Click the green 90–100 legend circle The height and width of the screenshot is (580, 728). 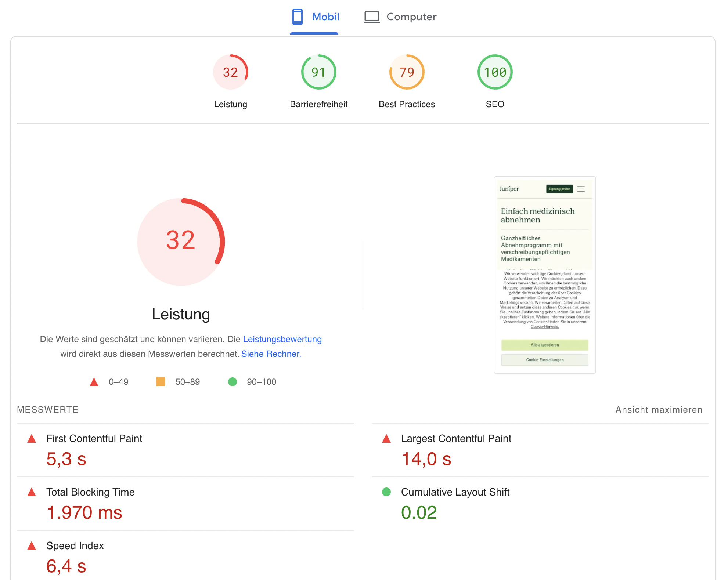coord(232,382)
